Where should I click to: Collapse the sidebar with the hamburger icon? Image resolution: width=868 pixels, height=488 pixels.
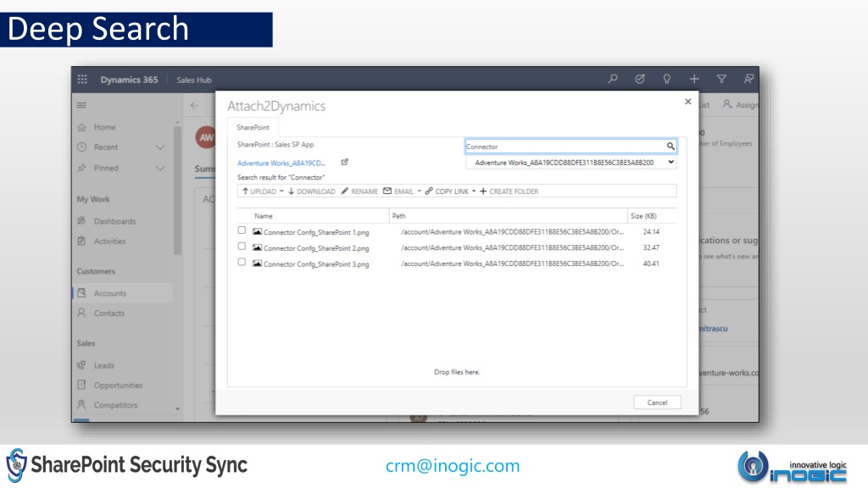click(81, 105)
